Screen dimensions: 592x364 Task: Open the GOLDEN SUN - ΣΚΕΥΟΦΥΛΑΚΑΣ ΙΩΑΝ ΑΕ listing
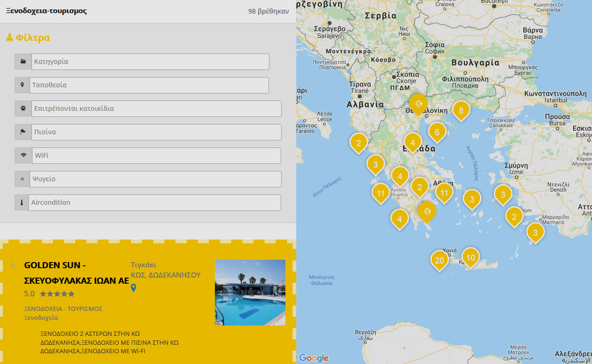point(76,273)
